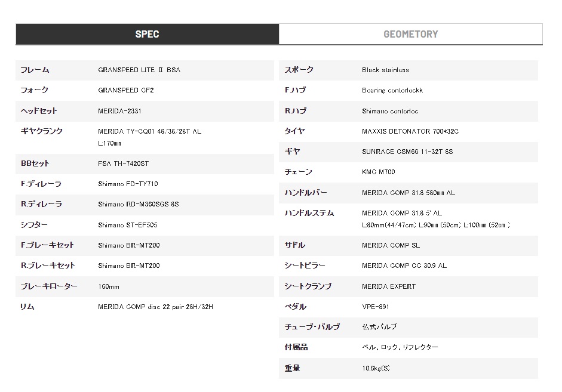Click the Shimano centerloc value
Image resolution: width=562 pixels, height=392 pixels.
tap(390, 111)
